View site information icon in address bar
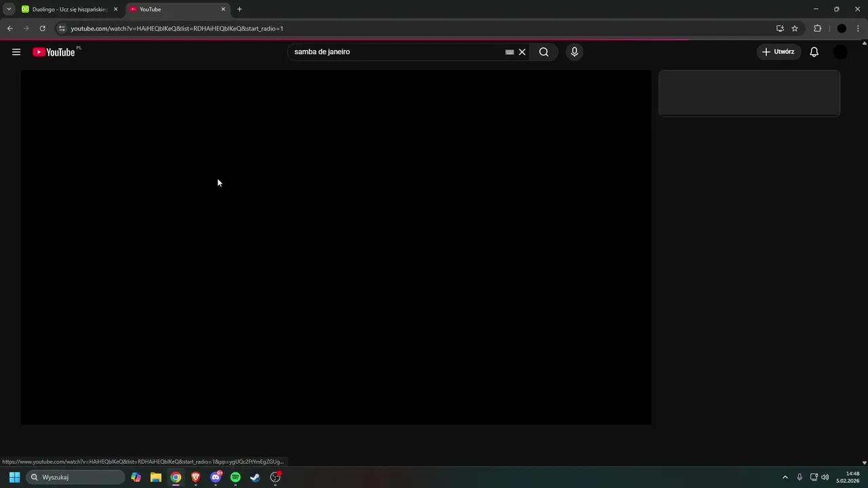868x488 pixels. [62, 28]
